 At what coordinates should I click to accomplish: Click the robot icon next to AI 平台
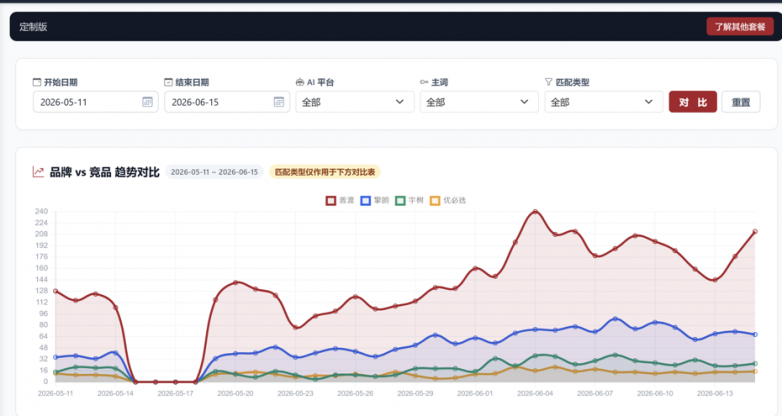300,82
